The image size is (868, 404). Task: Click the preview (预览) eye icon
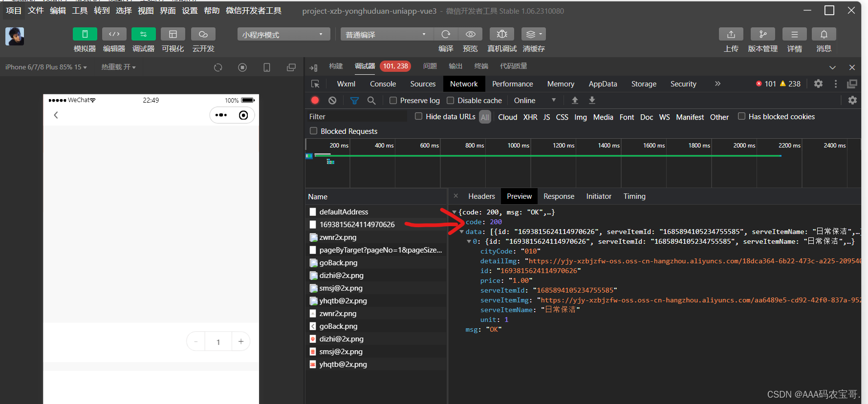470,34
